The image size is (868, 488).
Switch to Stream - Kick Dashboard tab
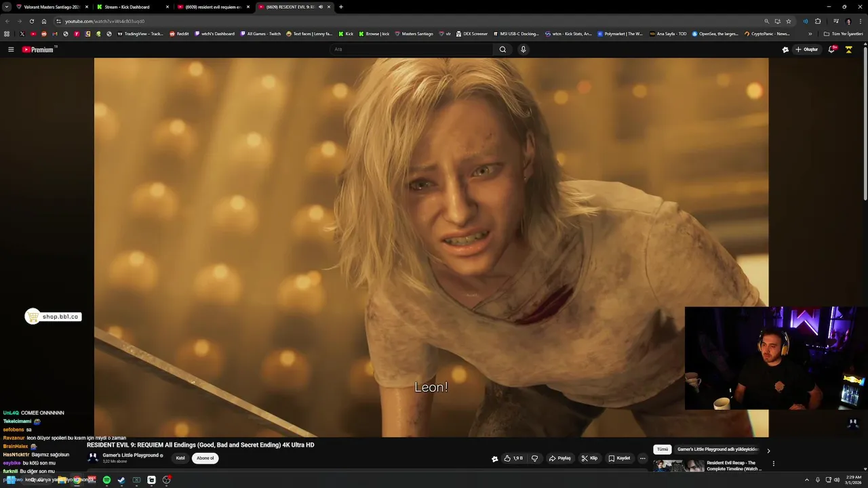click(x=127, y=7)
